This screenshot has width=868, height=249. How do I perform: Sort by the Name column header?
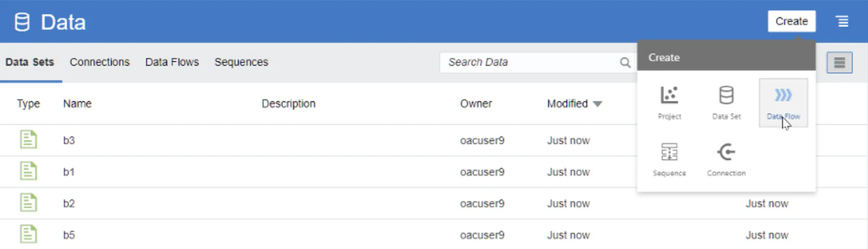click(x=77, y=104)
